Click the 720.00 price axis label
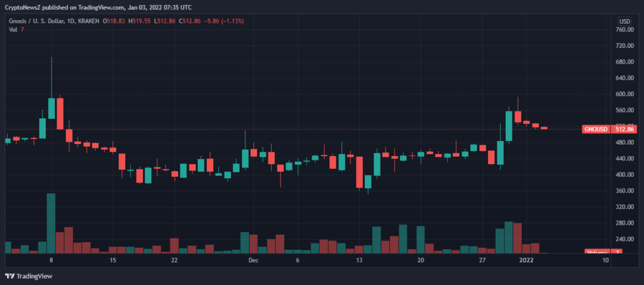The image size is (644, 285). (x=625, y=46)
